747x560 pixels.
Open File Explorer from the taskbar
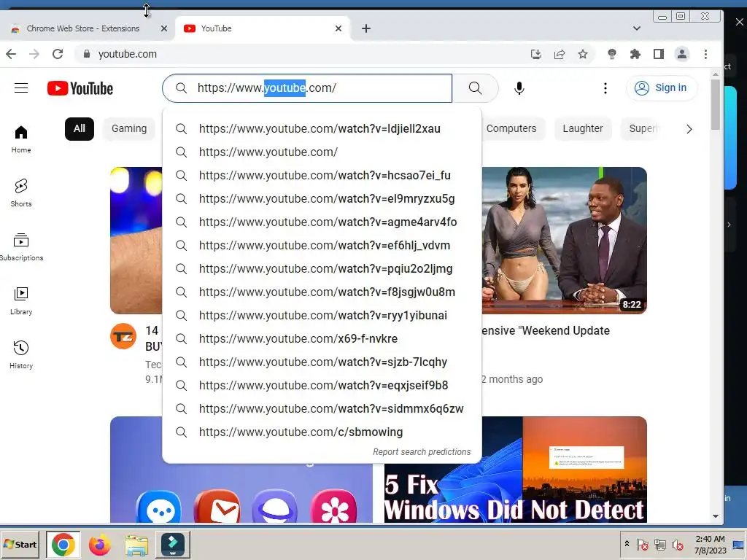pyautogui.click(x=136, y=544)
